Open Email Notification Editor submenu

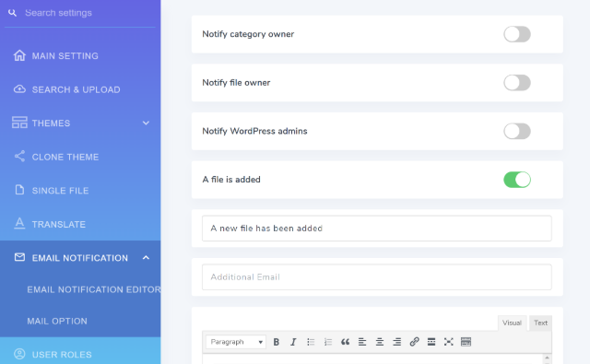(94, 289)
